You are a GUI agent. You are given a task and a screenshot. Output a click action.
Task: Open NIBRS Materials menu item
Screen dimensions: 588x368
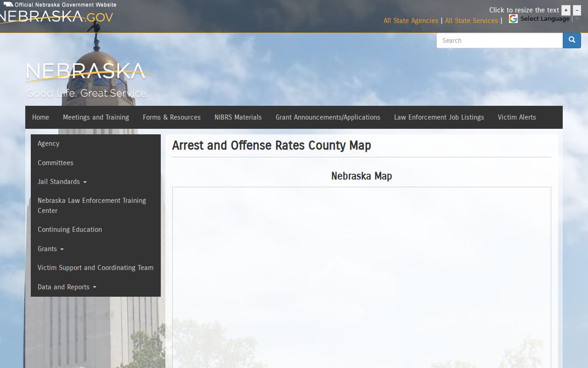238,117
